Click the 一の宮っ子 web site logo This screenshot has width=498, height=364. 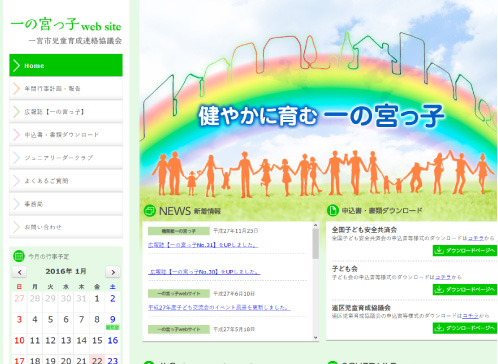pos(66,25)
